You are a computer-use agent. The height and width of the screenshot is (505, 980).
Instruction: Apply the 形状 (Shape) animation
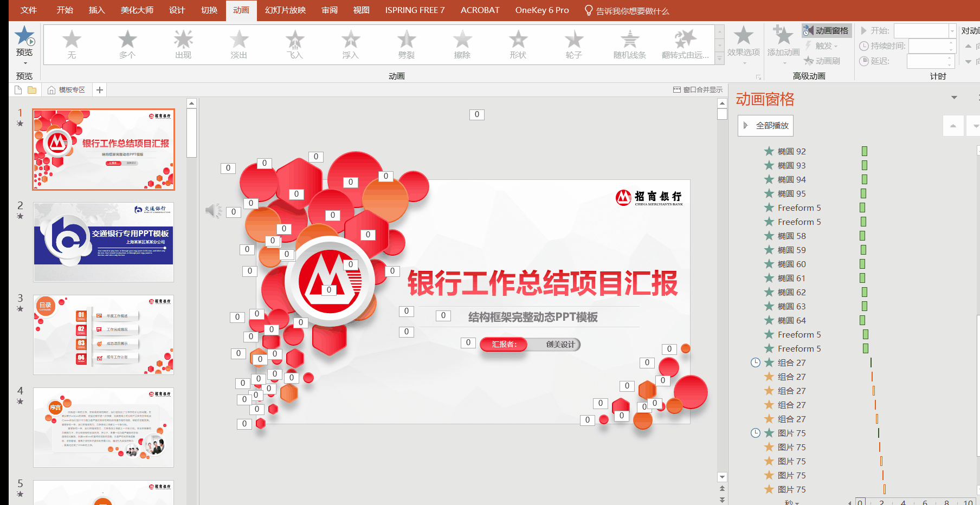point(518,44)
